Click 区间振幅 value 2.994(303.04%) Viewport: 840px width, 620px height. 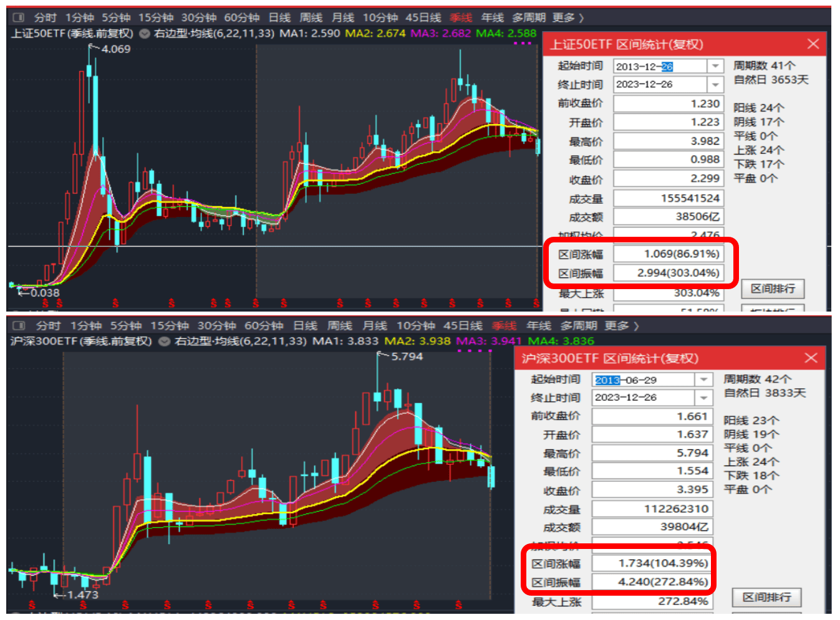[x=668, y=273]
